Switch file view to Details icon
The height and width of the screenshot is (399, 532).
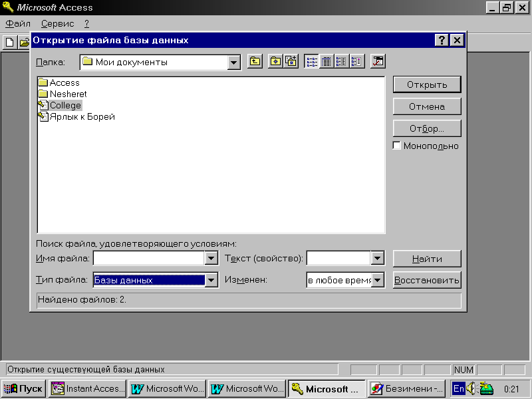327,61
